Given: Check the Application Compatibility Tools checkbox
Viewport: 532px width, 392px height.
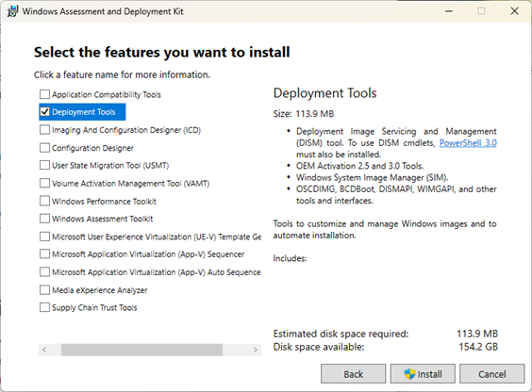Looking at the screenshot, I should click(x=44, y=94).
